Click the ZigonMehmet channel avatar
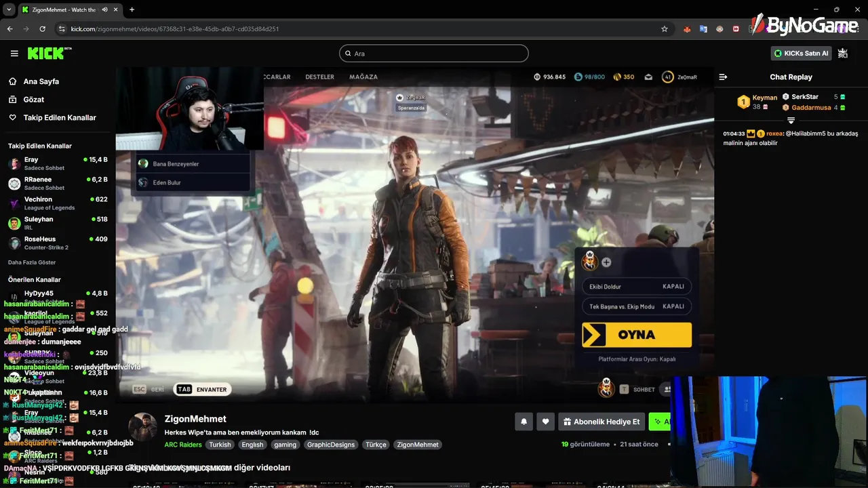 click(x=142, y=427)
